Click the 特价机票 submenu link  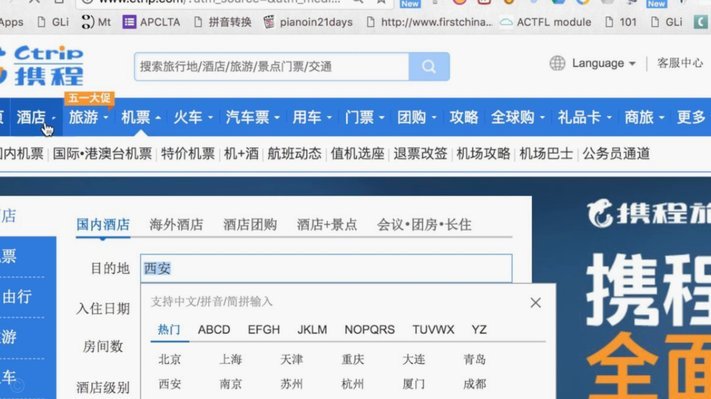tap(188, 154)
